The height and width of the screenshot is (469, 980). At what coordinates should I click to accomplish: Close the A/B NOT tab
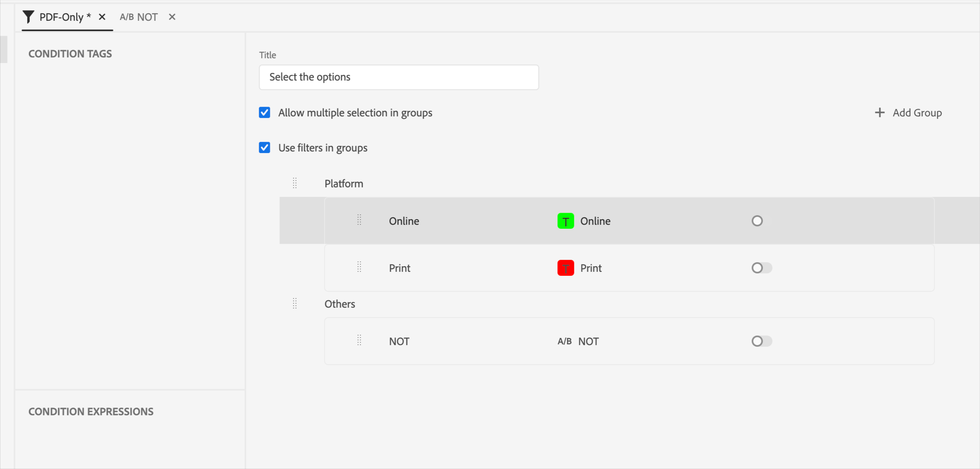pos(172,17)
